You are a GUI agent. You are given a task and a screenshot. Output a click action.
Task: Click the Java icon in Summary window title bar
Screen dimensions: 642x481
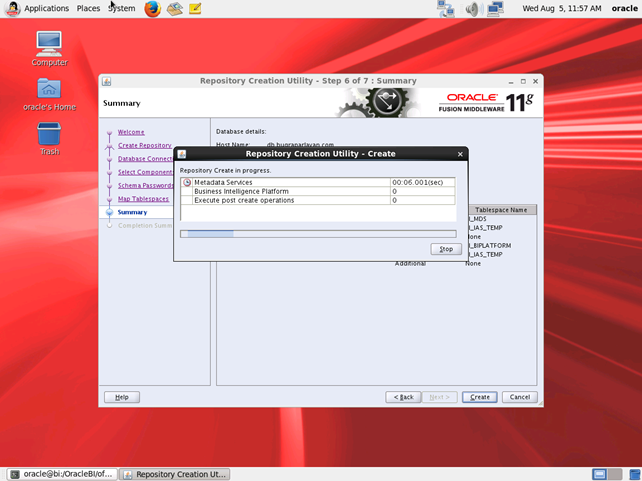click(x=106, y=81)
